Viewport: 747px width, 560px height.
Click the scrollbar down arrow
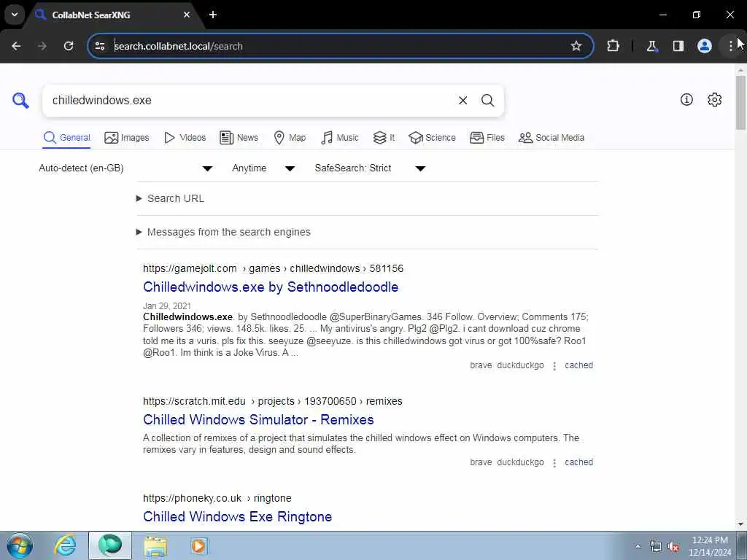pos(740,525)
